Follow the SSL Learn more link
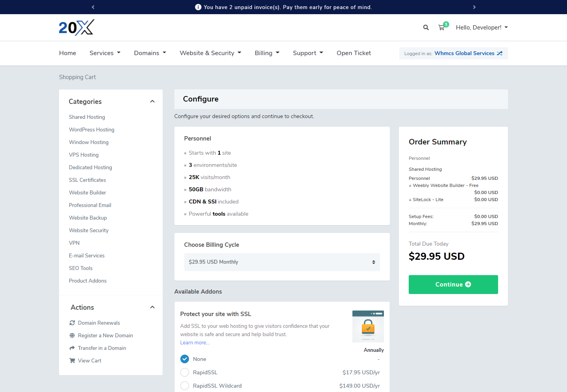The height and width of the screenshot is (392, 567). pos(195,343)
